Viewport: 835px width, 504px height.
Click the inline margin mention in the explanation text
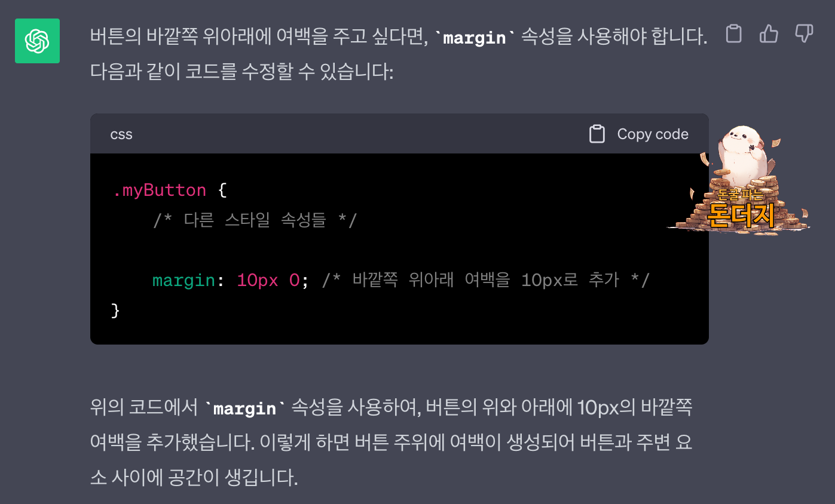click(x=244, y=408)
